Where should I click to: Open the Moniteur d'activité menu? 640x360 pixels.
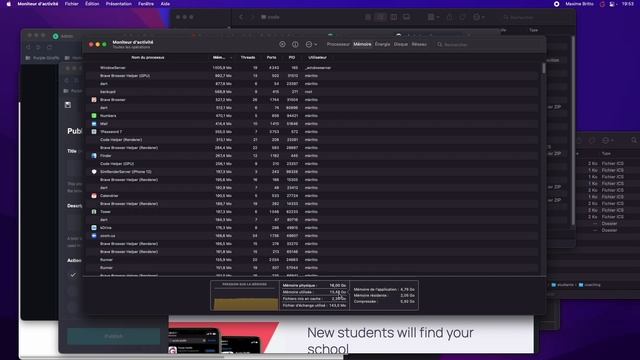click(x=38, y=4)
